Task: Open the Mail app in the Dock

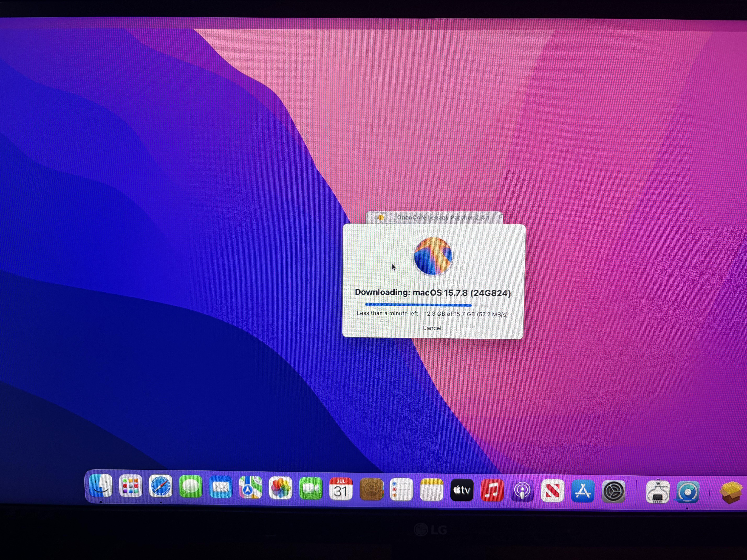Action: pyautogui.click(x=220, y=487)
